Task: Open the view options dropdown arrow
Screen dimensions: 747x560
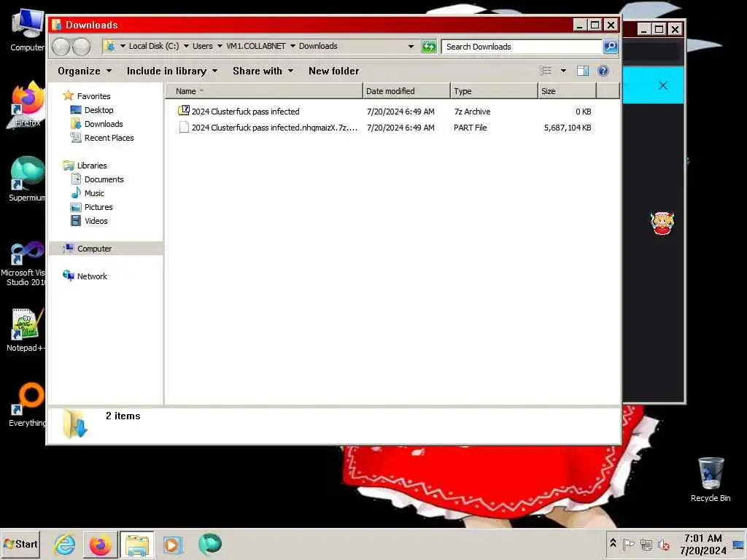Action: coord(563,71)
